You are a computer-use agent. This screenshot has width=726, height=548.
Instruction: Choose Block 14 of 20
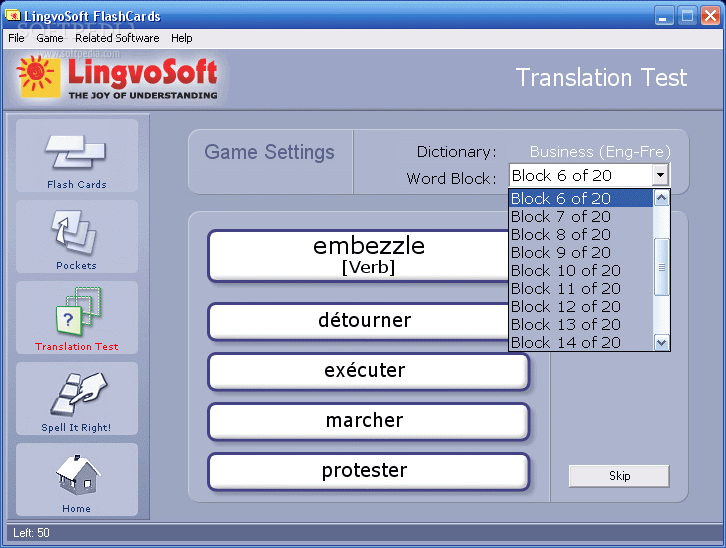[x=581, y=342]
